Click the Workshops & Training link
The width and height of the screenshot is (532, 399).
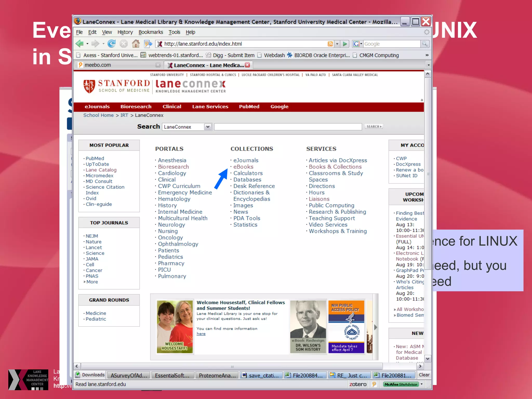pos(338,231)
